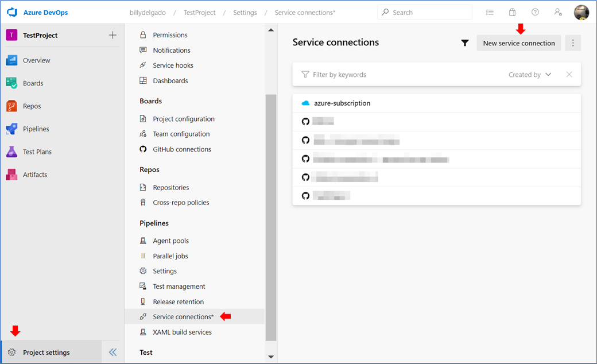Open Notifications settings
The image size is (597, 364).
171,50
